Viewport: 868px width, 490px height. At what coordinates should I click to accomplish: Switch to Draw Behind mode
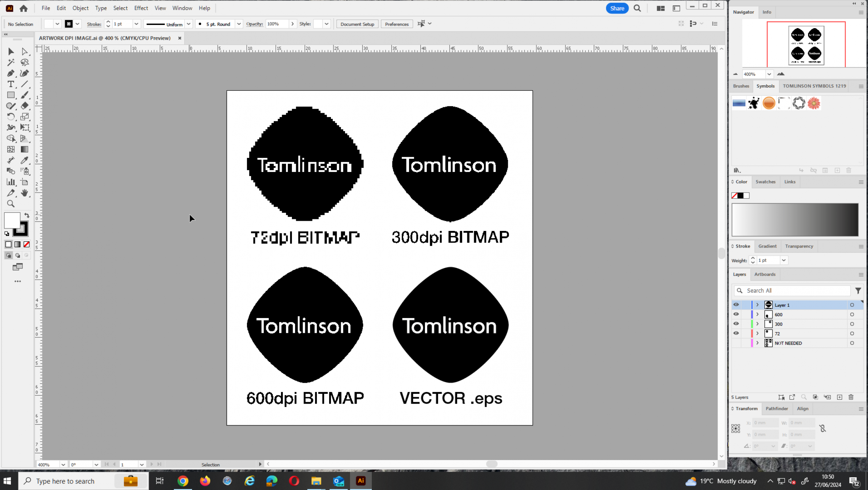(17, 255)
